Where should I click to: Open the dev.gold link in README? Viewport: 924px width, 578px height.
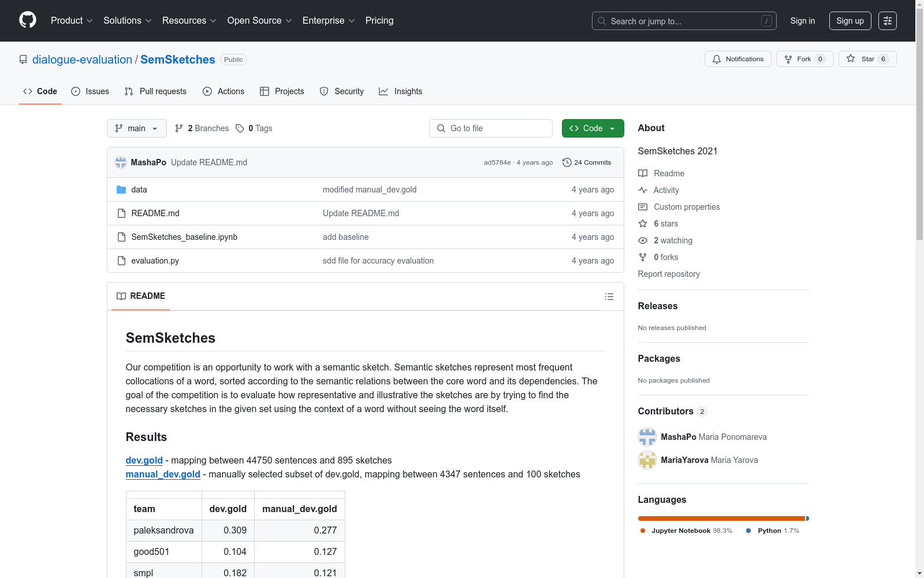144,460
